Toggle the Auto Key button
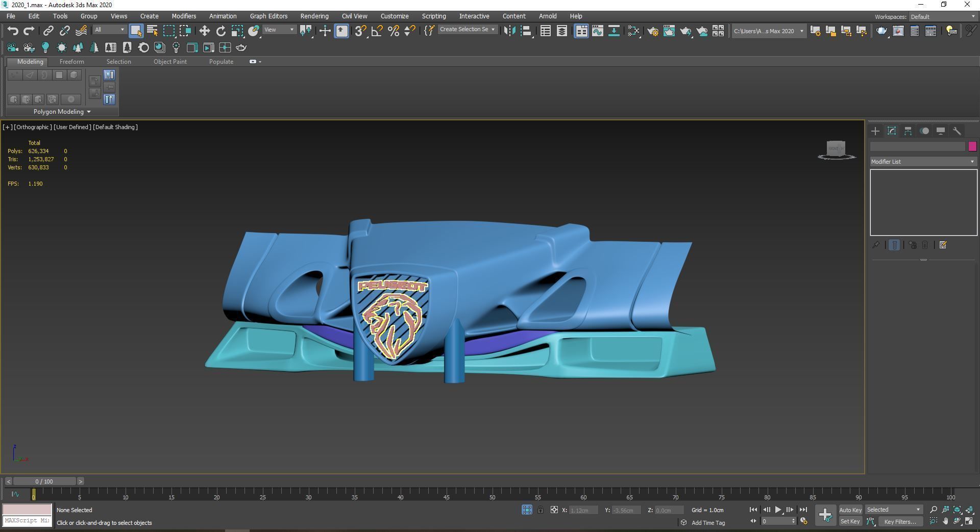This screenshot has height=532, width=980. pos(850,510)
